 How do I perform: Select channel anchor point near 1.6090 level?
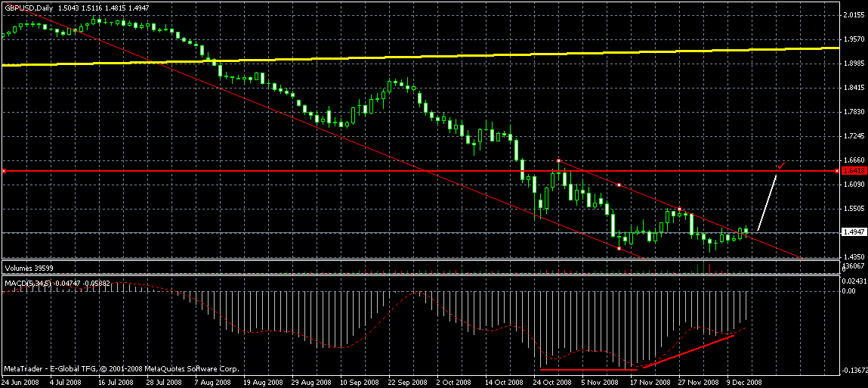619,185
